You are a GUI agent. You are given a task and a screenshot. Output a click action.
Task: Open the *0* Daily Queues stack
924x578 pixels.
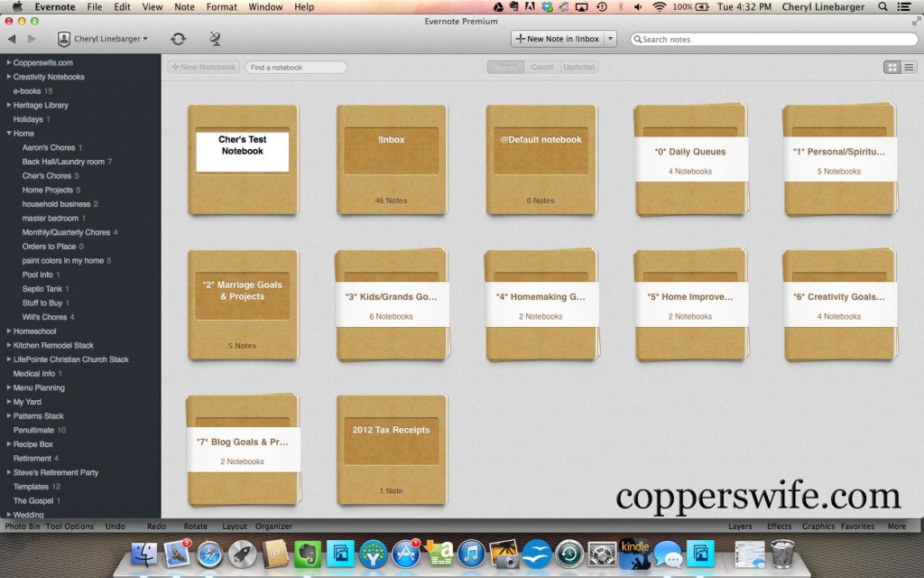point(690,160)
